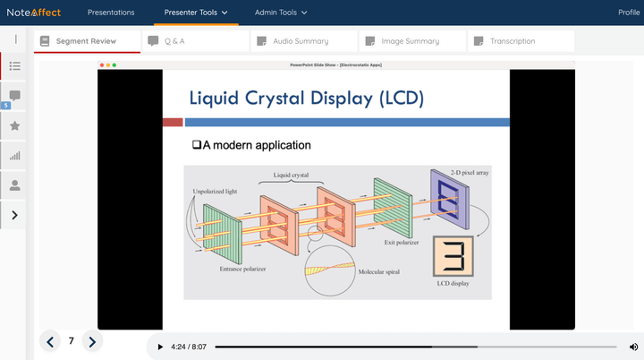The image size is (644, 360).
Task: Select the star favorites sidebar icon
Action: (14, 126)
